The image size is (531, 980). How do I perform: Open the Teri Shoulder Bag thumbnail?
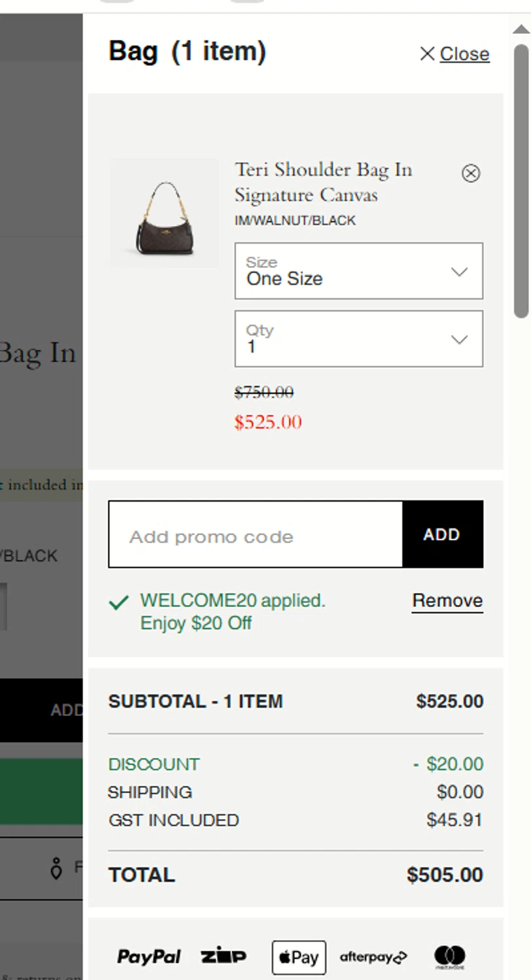click(x=163, y=212)
